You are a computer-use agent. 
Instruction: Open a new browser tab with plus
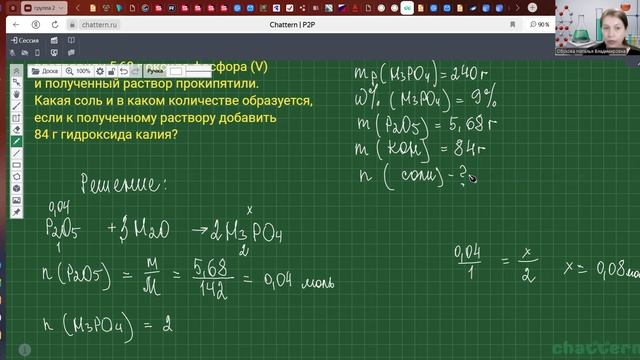tap(532, 7)
